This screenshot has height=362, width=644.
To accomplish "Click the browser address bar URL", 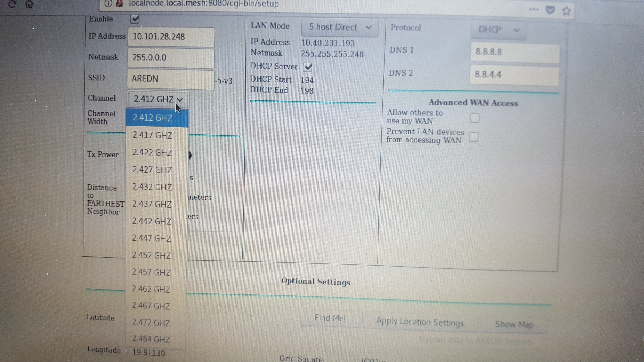I will point(204,4).
